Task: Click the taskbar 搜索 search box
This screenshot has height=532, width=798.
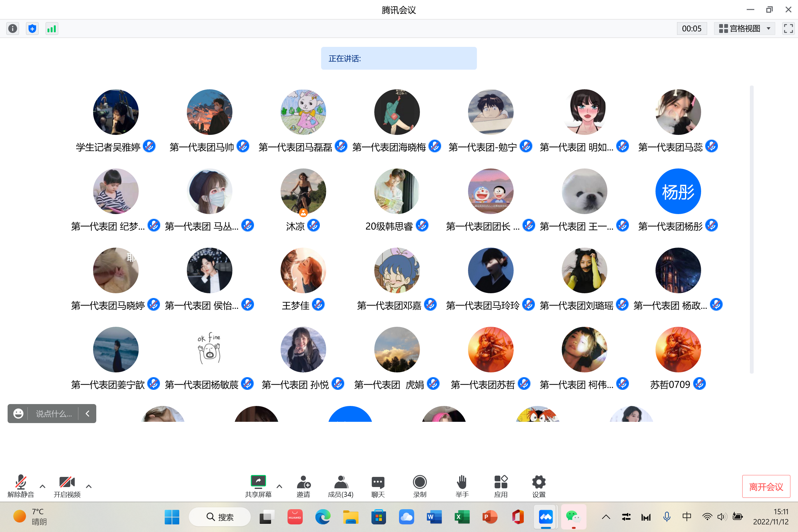Action: click(220, 517)
